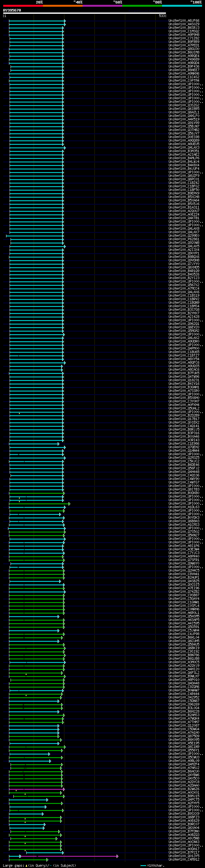Click the white query sequence bar
Viewport: 205px width, 868px height.
click(x=85, y=13)
